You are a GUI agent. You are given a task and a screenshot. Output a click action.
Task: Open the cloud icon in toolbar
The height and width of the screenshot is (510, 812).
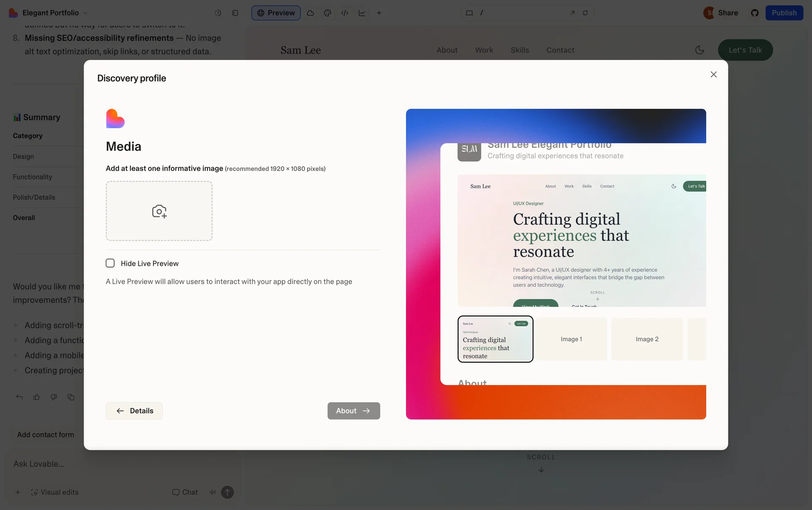click(310, 13)
